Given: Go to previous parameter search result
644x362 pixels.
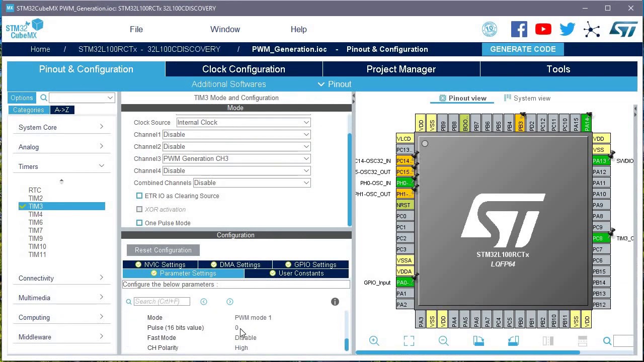Looking at the screenshot, I should click(204, 302).
